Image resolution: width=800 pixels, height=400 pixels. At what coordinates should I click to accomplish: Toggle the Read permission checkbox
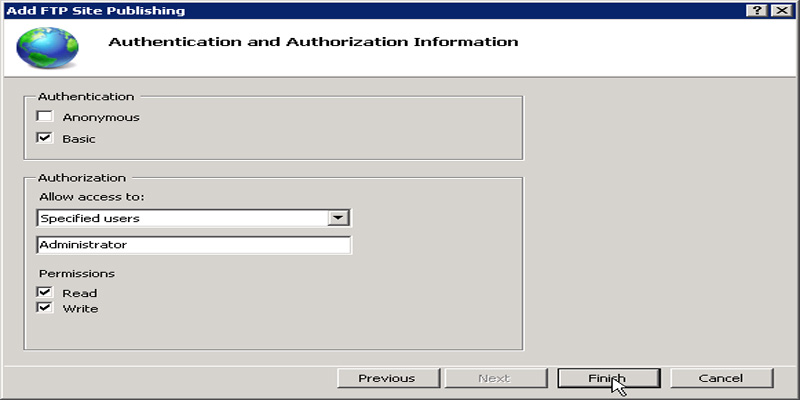click(44, 293)
